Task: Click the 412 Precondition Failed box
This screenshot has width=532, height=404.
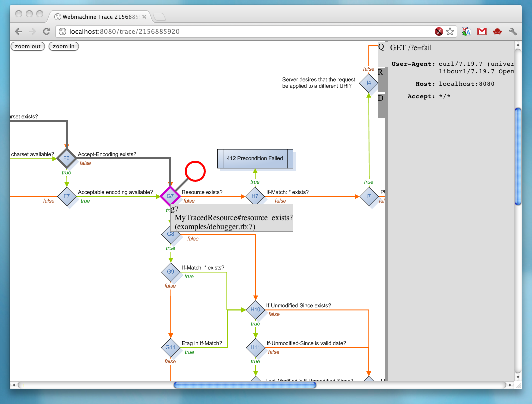Action: point(255,159)
